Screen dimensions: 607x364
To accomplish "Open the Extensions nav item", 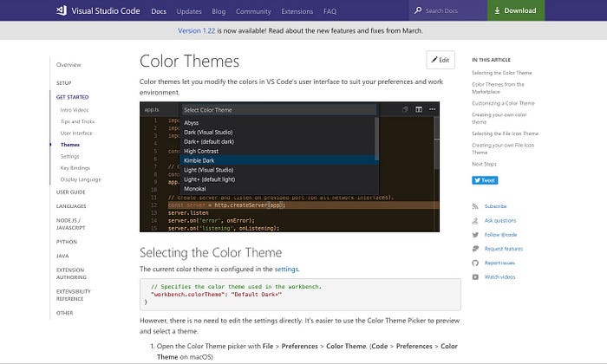I will tap(297, 11).
